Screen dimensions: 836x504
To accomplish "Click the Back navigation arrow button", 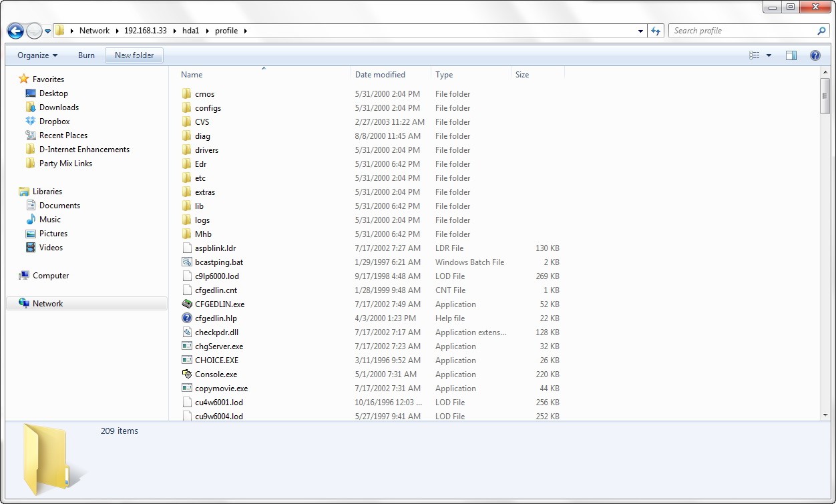I will point(15,31).
